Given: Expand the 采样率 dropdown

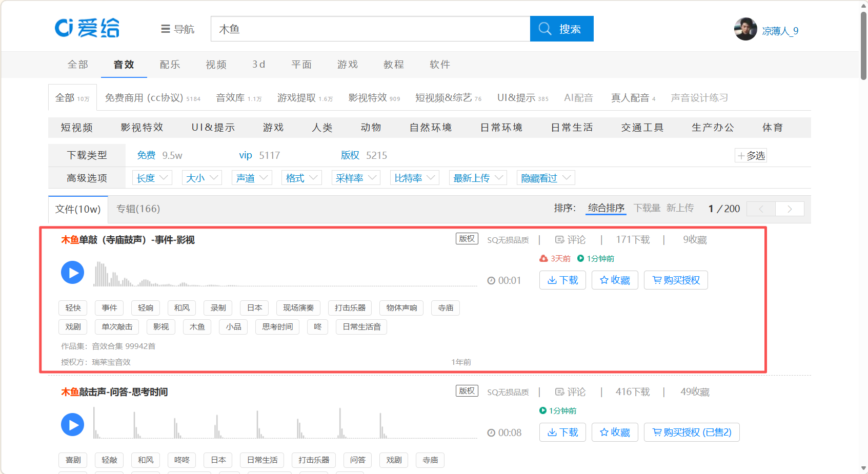Looking at the screenshot, I should (356, 178).
